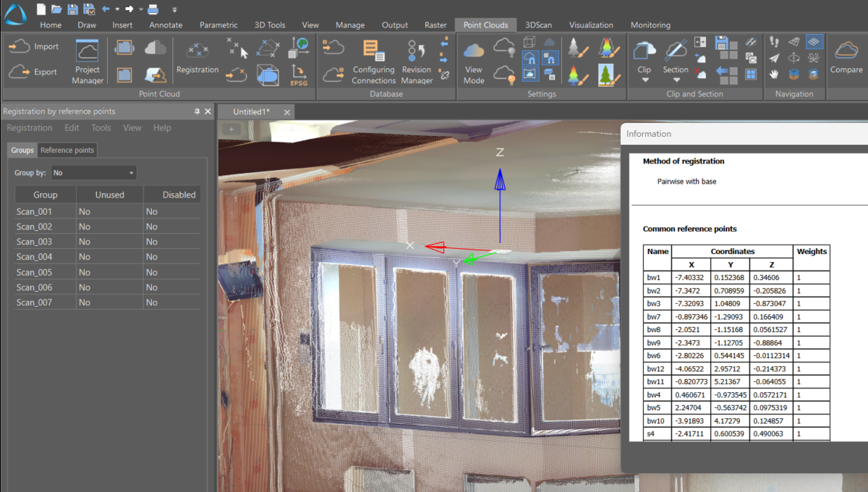Screen dimensions: 868x492
Task: Open the Clip dropdown arrow
Action: [644, 78]
